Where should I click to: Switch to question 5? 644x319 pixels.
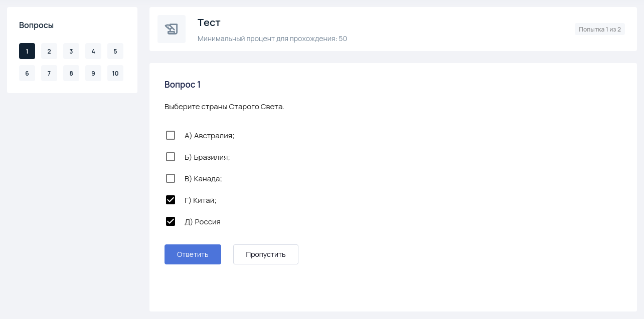[115, 51]
